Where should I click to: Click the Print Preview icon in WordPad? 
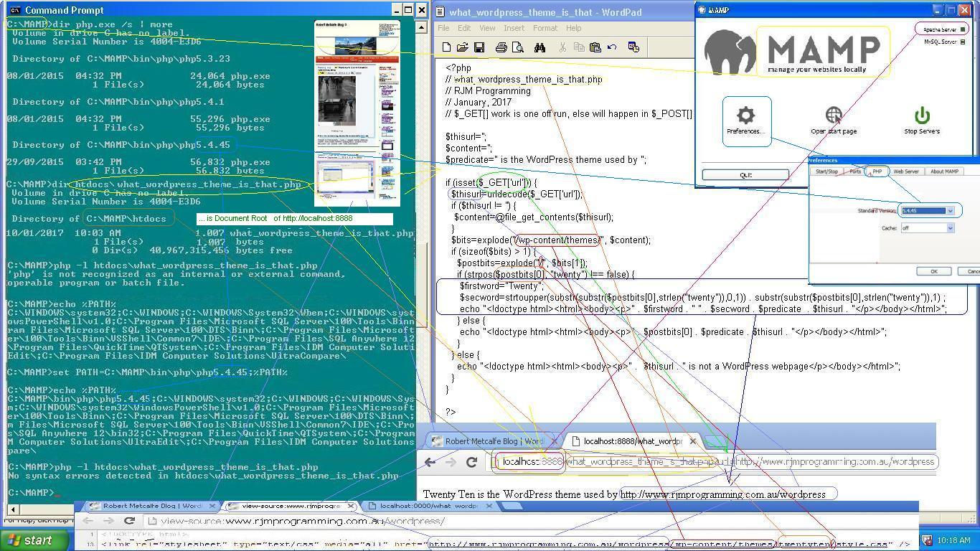[x=518, y=47]
